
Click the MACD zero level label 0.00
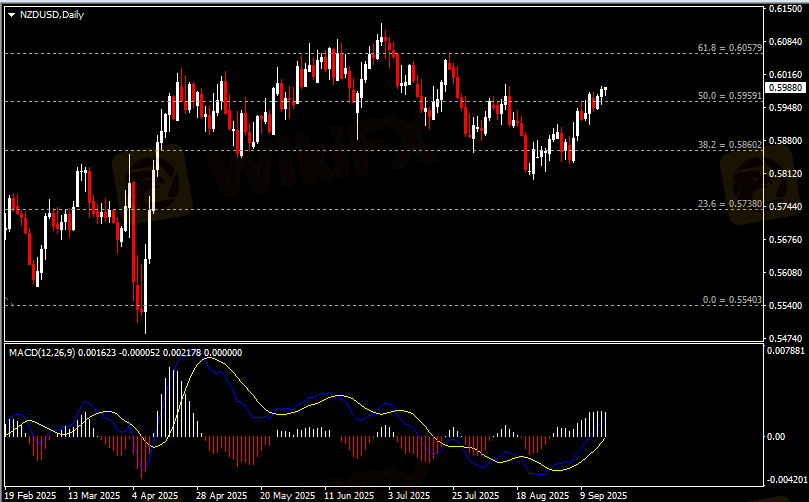click(777, 437)
